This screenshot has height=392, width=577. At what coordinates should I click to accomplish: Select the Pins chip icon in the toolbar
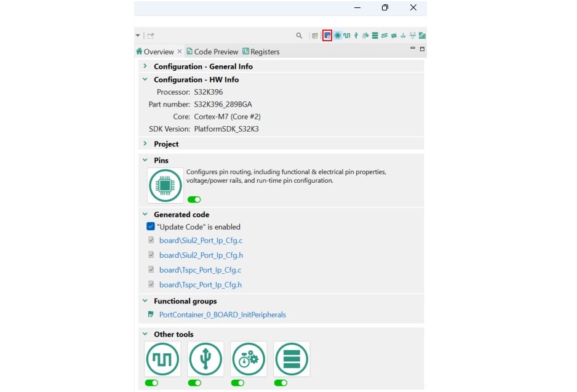(x=338, y=36)
